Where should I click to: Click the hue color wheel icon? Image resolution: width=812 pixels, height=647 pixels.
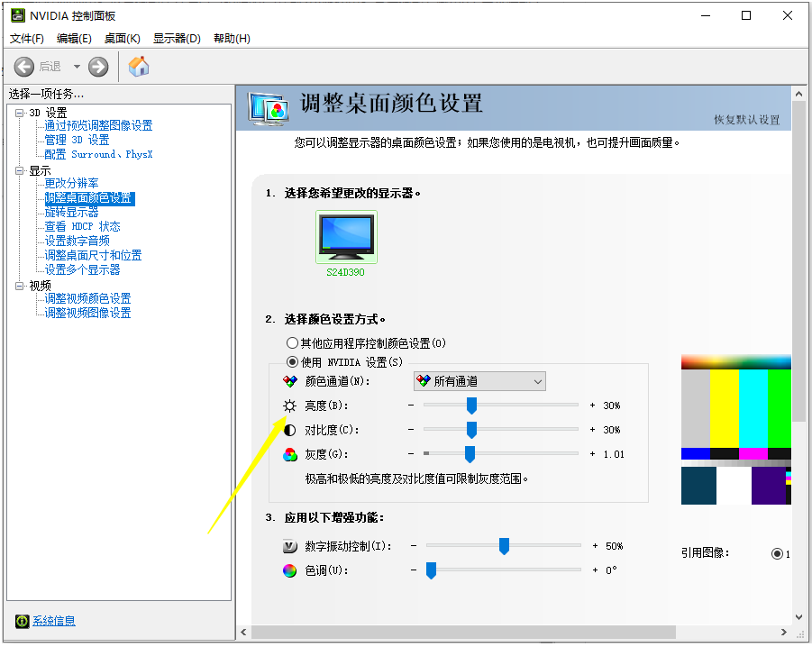pyautogui.click(x=290, y=570)
